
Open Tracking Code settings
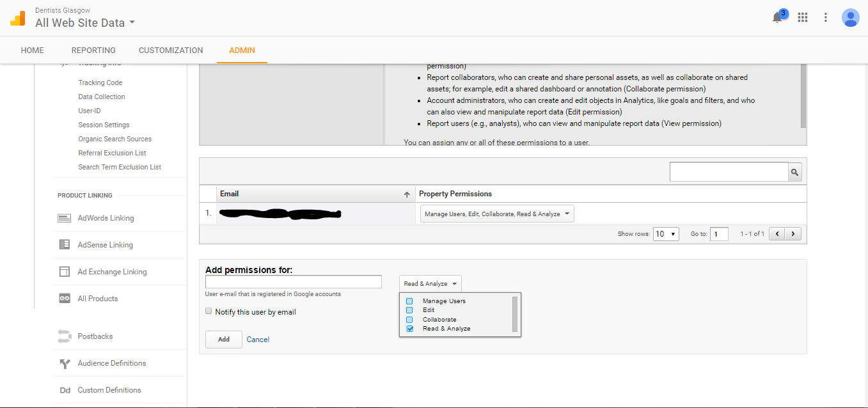(100, 82)
